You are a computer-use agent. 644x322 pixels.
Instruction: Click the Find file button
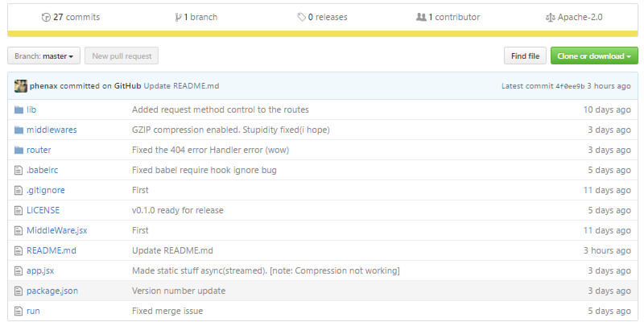coord(526,56)
